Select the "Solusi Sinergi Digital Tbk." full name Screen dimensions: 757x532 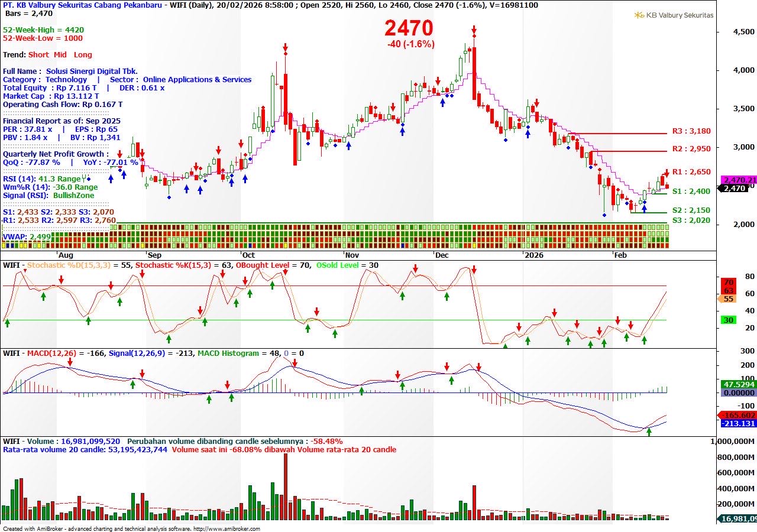[x=92, y=71]
